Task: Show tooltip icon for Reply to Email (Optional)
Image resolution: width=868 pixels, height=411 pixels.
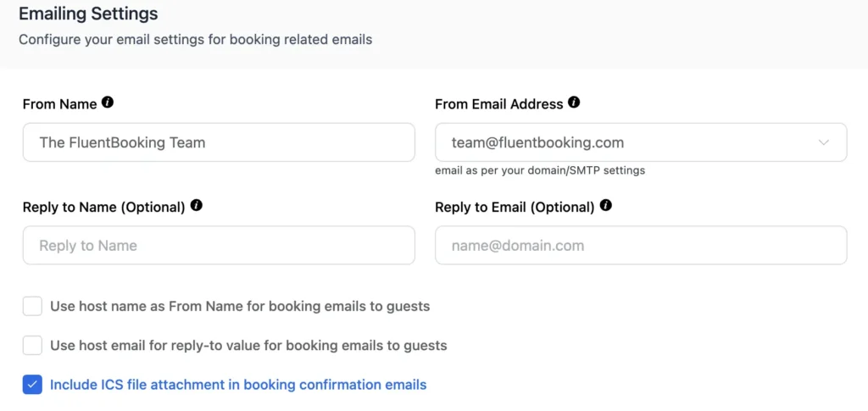Action: click(x=606, y=205)
